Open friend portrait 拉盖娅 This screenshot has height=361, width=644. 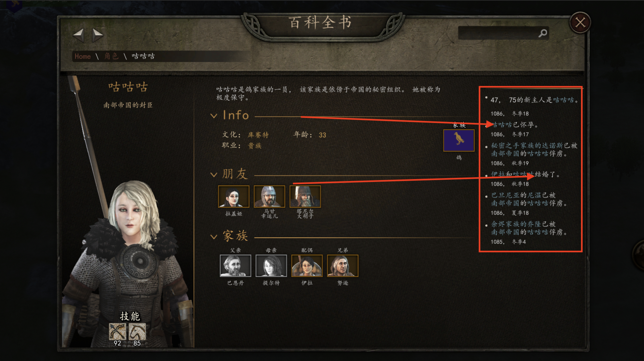click(x=234, y=196)
